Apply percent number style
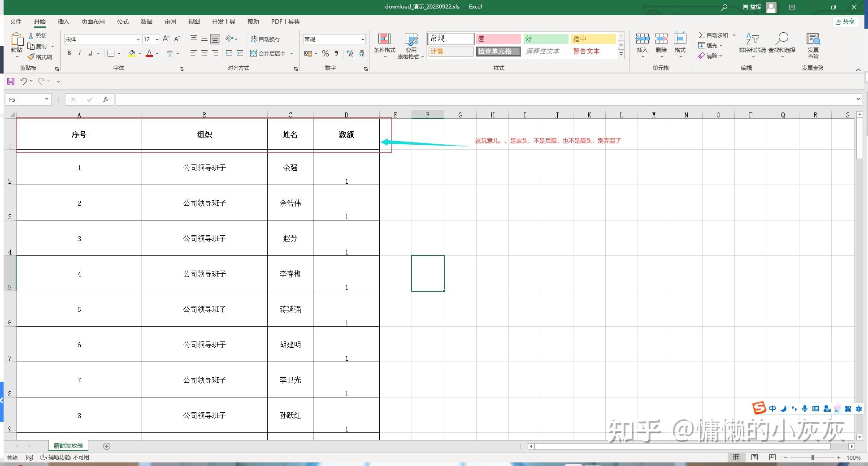The height and width of the screenshot is (466, 868). (325, 53)
